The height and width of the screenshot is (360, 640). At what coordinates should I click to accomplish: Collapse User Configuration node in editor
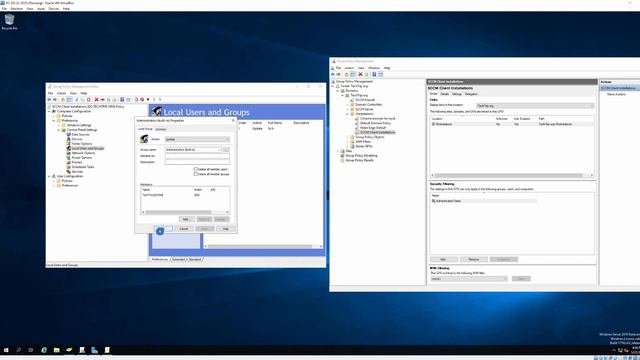click(49, 176)
